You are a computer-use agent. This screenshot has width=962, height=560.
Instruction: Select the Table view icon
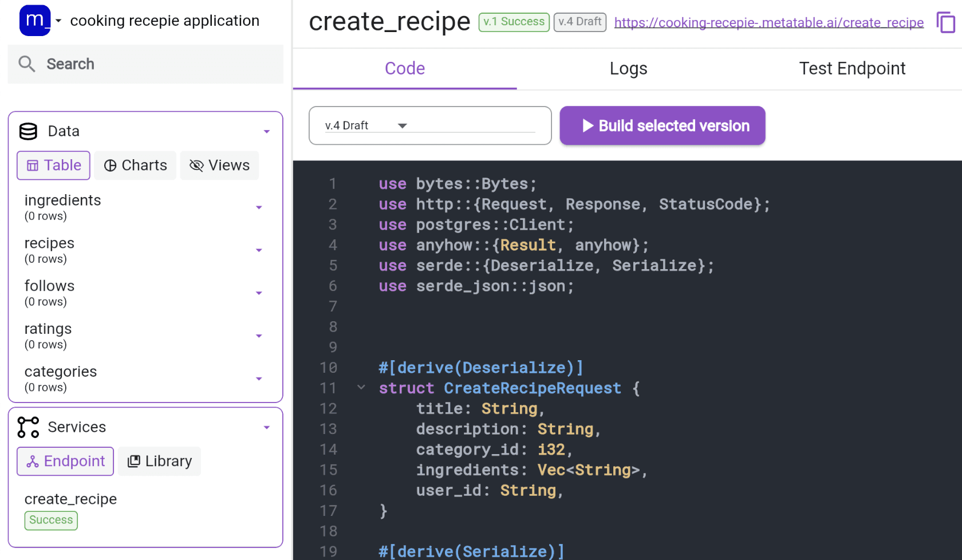(x=33, y=165)
